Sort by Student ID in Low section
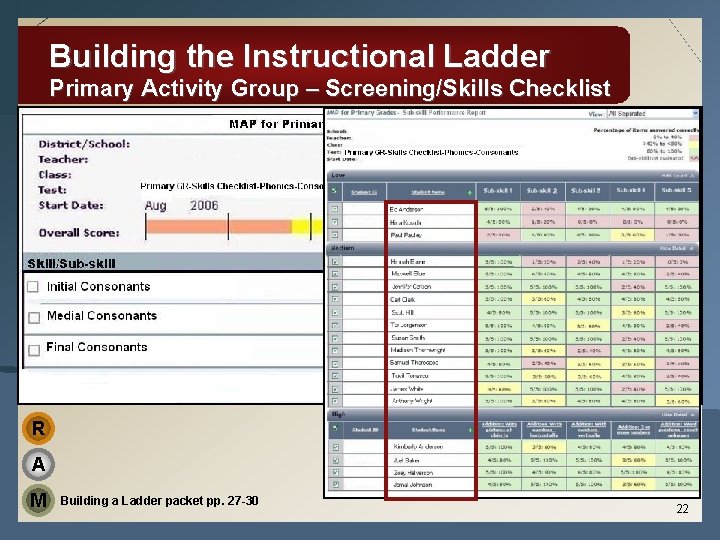 pyautogui.click(x=364, y=192)
